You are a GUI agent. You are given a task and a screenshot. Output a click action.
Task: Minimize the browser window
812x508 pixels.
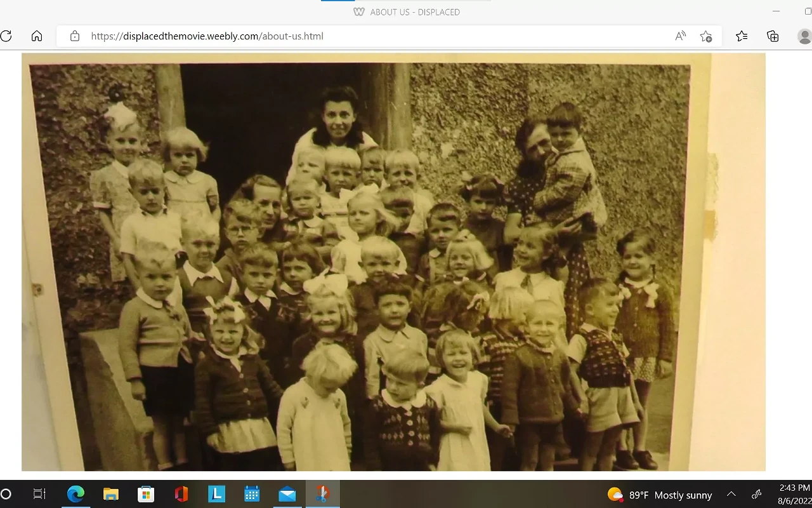[776, 11]
